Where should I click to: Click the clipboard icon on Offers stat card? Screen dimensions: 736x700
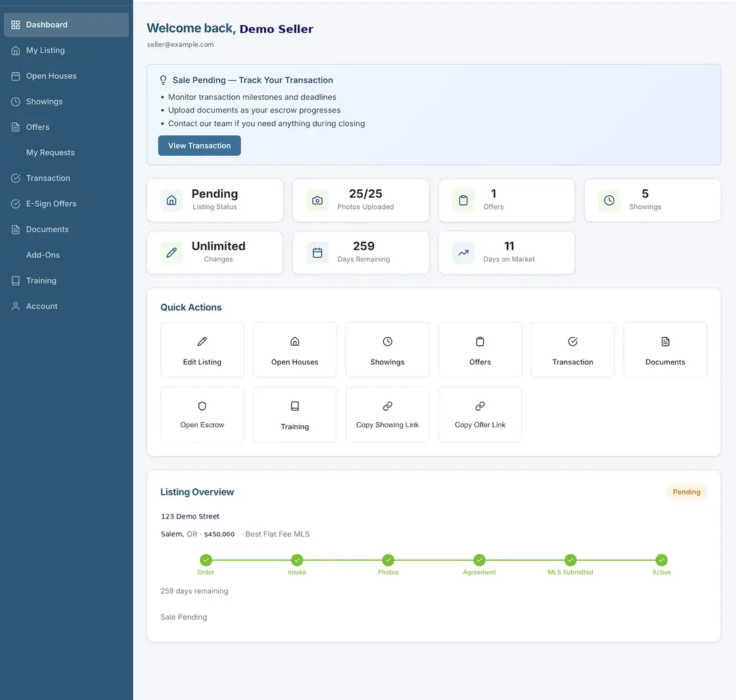[x=463, y=200]
